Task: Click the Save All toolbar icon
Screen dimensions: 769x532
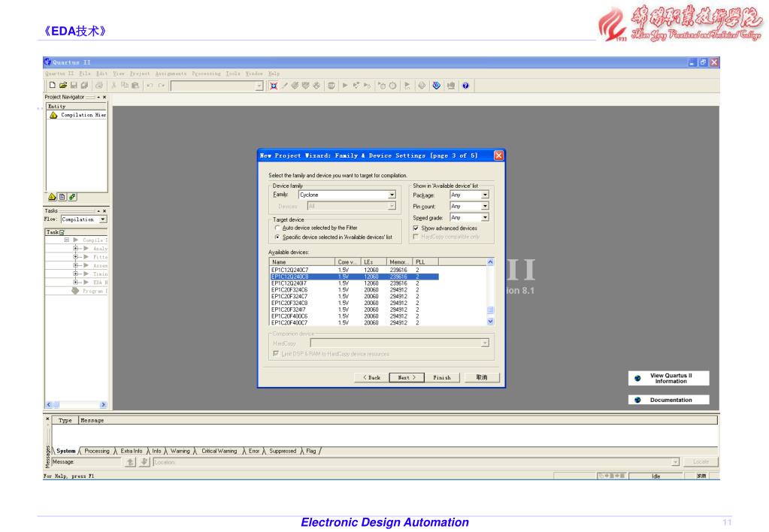Action: 84,86
